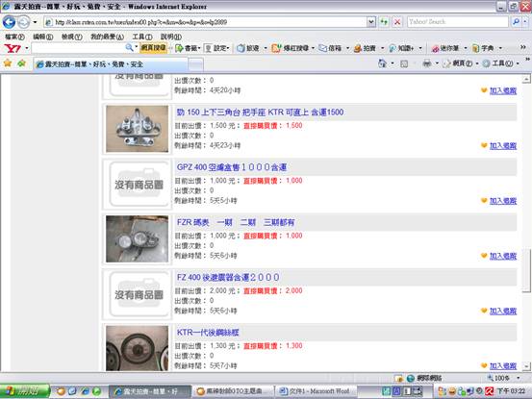Click the triple clamp product thumbnail
This screenshot has width=532, height=399.
(x=137, y=129)
